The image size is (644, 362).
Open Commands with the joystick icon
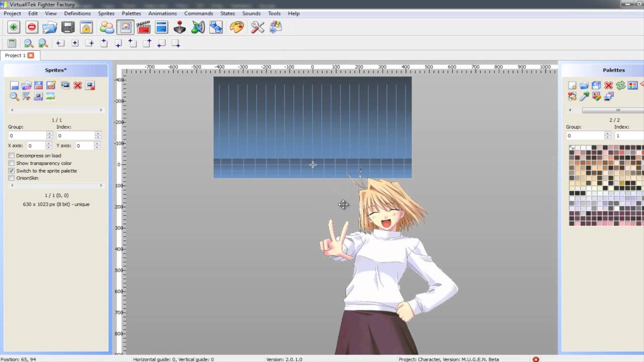pyautogui.click(x=180, y=27)
